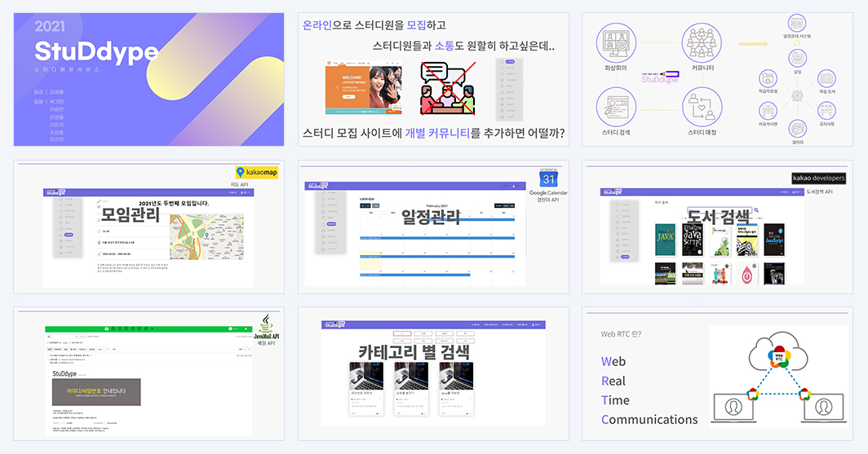Image resolution: width=868 pixels, height=454 pixels.
Task: Click the 학습자료실 folder icon
Action: point(768,78)
